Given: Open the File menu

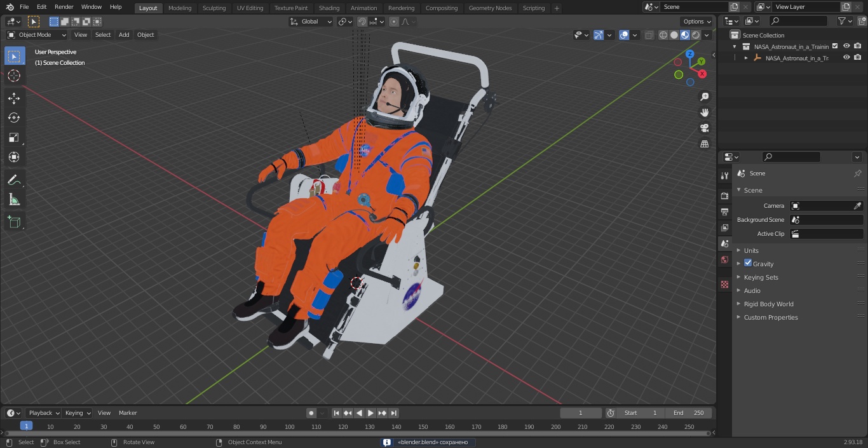Looking at the screenshot, I should (x=24, y=7).
